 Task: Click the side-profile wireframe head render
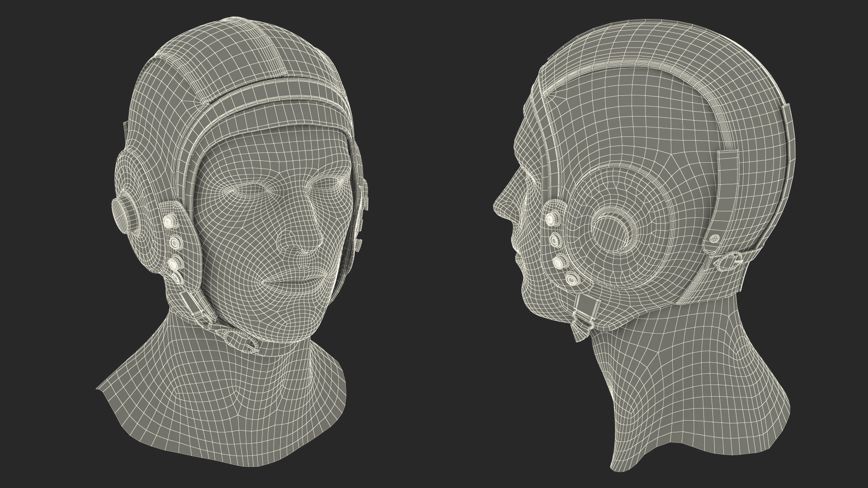click(x=644, y=244)
